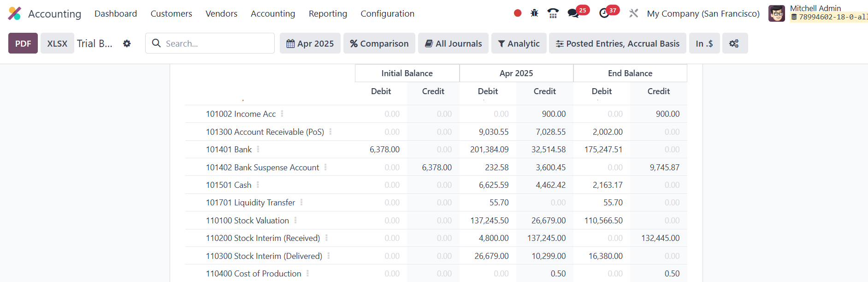Click the report Search field
Image resolution: width=868 pixels, height=282 pixels.
(217, 43)
